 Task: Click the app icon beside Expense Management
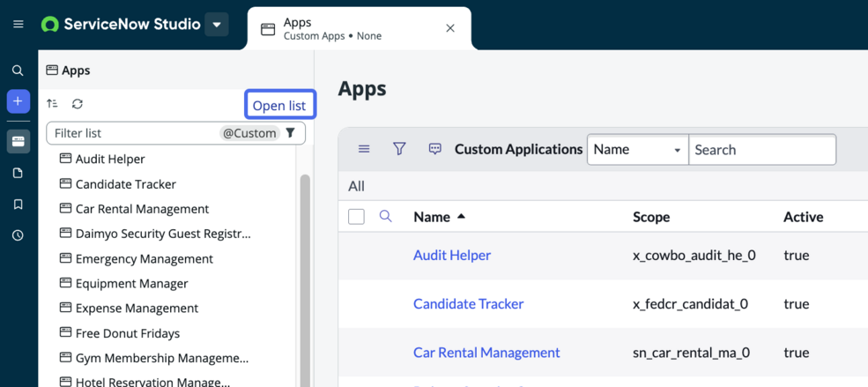(66, 308)
